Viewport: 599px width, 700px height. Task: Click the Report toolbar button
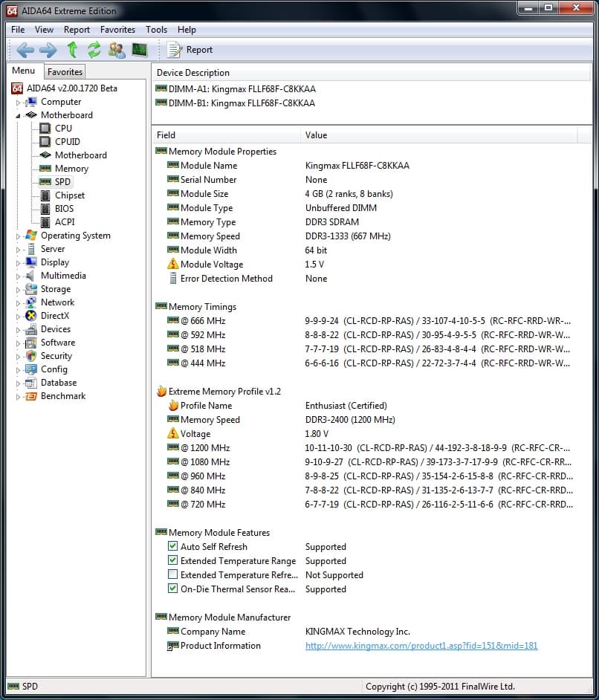(x=190, y=50)
